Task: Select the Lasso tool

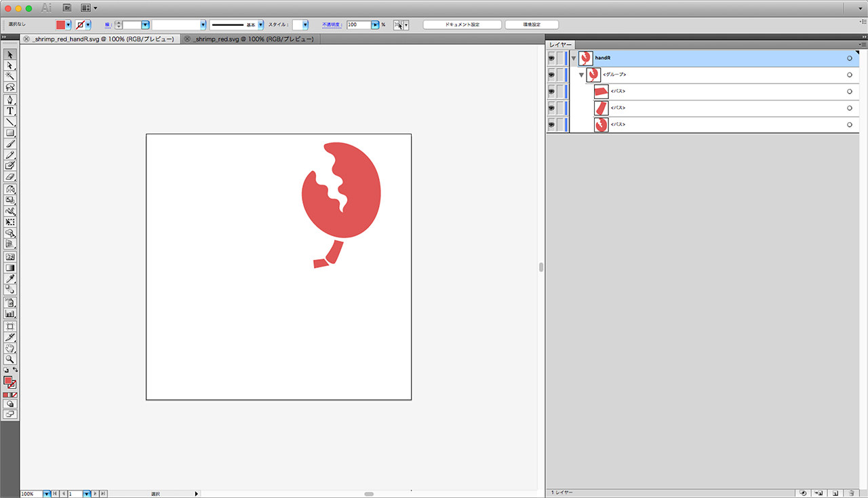Action: point(10,88)
